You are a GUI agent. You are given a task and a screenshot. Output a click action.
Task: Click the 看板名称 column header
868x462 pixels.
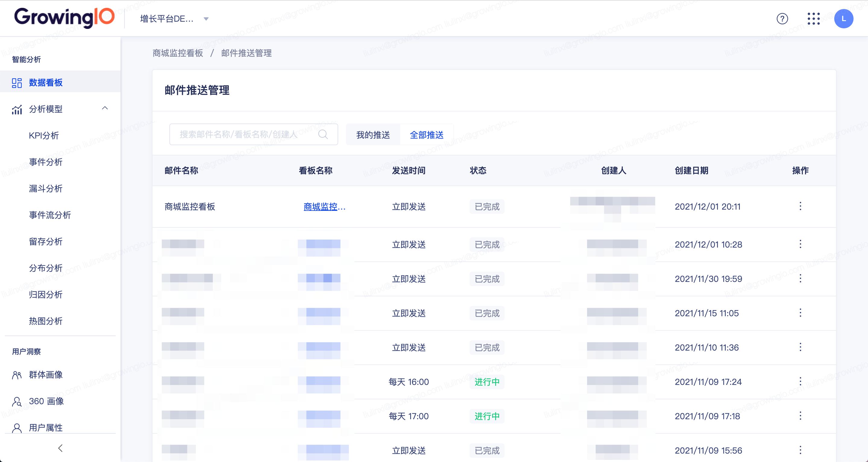[x=315, y=171]
